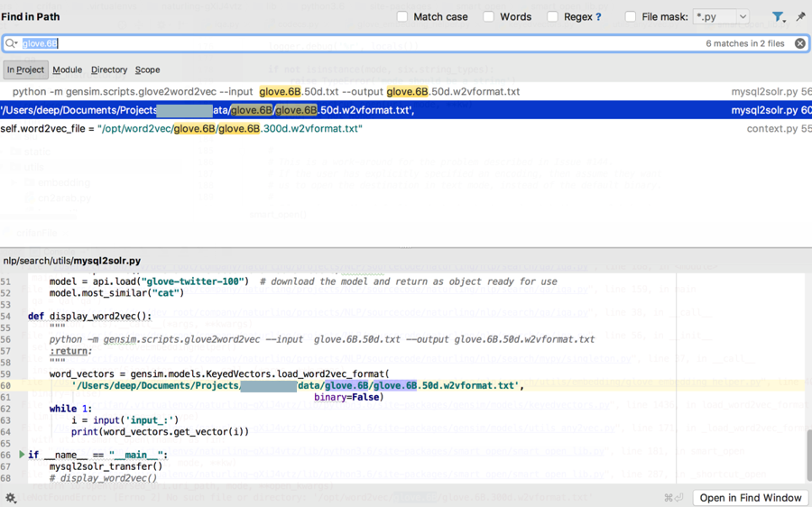Select the Scope tab
This screenshot has width=812, height=507.
(x=147, y=69)
